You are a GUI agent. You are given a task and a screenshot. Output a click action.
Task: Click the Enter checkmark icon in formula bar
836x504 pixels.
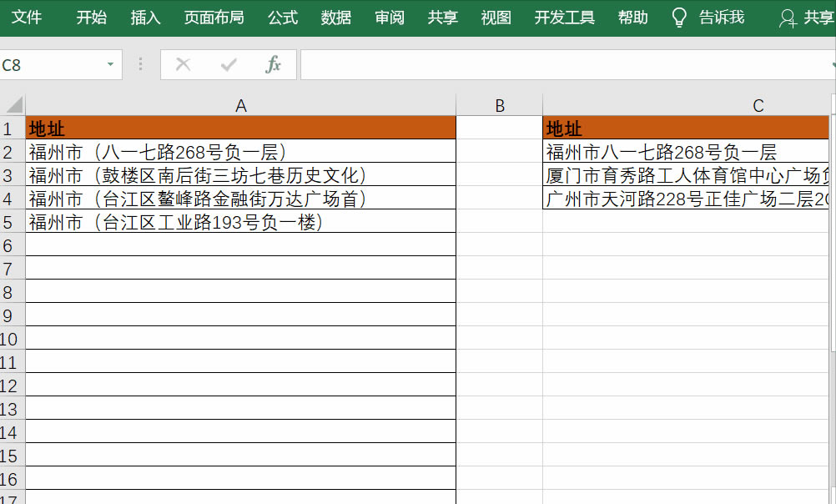pos(229,63)
